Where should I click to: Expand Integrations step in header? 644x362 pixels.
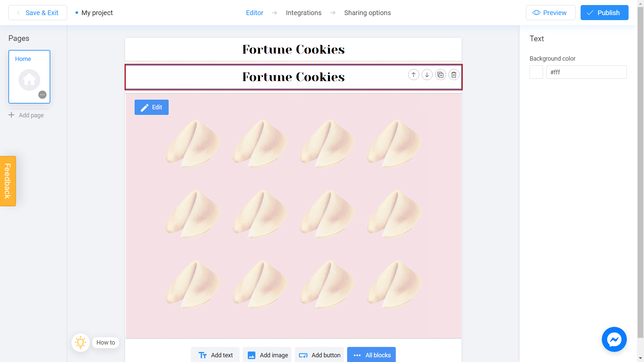(x=304, y=13)
